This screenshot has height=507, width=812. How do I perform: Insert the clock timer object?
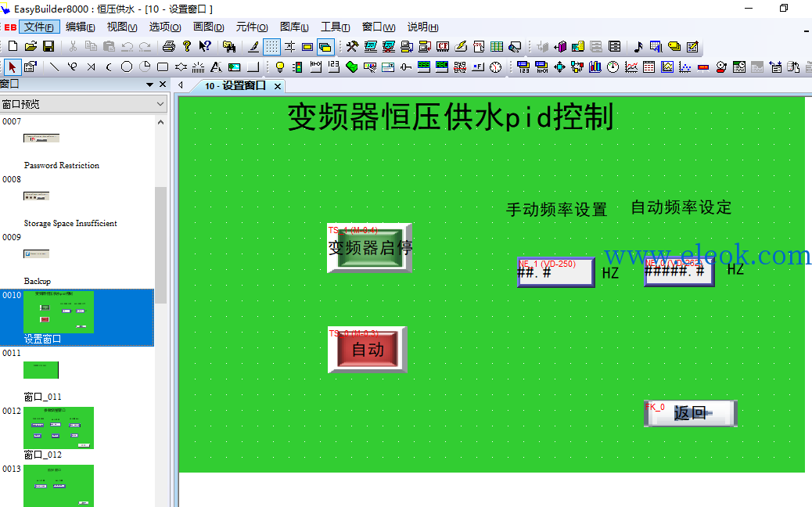click(x=496, y=67)
